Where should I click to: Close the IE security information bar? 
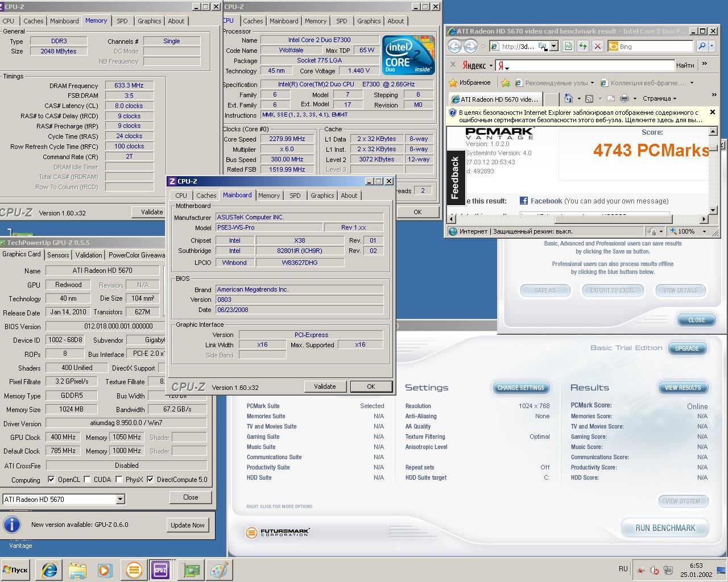pyautogui.click(x=712, y=113)
